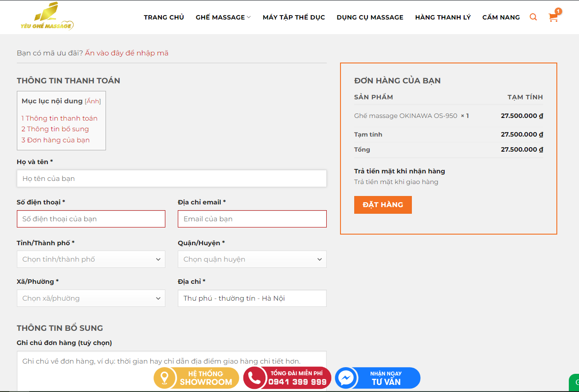
Task: Click the ĐẶT HÀNG order button
Action: (x=383, y=204)
